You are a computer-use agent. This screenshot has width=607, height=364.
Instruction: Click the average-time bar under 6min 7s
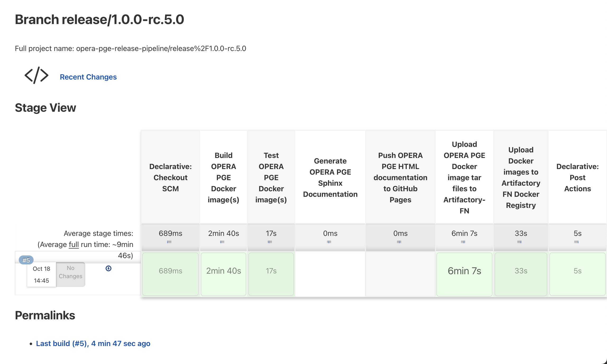[x=463, y=242]
